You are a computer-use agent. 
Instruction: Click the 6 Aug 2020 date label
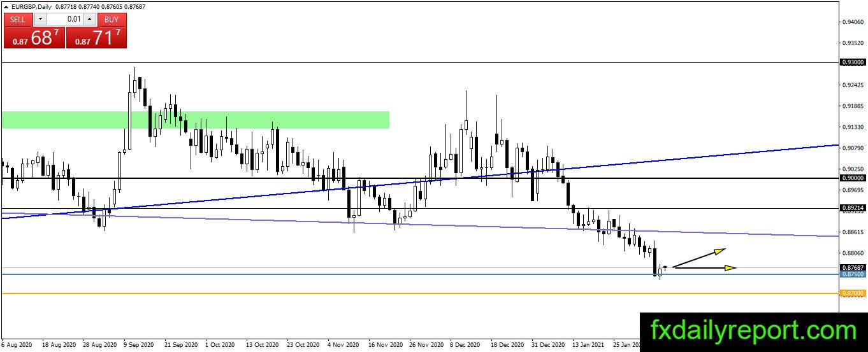(17, 345)
